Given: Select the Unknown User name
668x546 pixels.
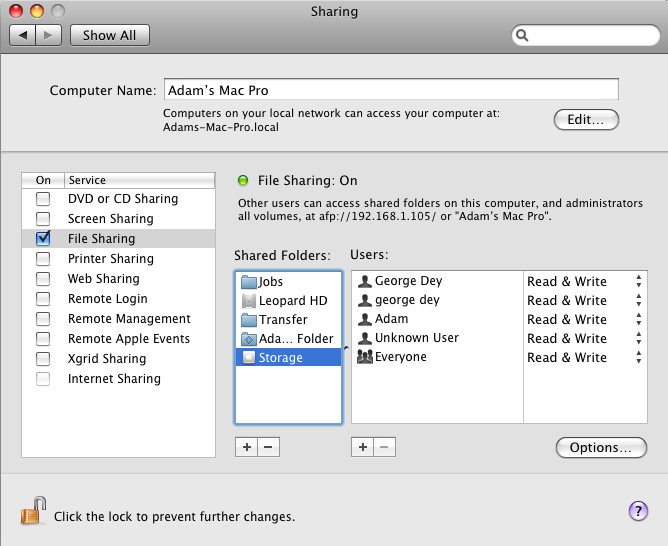Looking at the screenshot, I should [x=417, y=338].
